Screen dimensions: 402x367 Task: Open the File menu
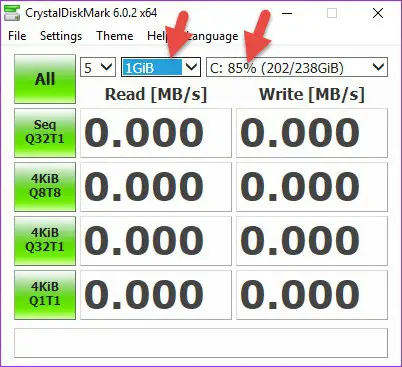(x=17, y=36)
